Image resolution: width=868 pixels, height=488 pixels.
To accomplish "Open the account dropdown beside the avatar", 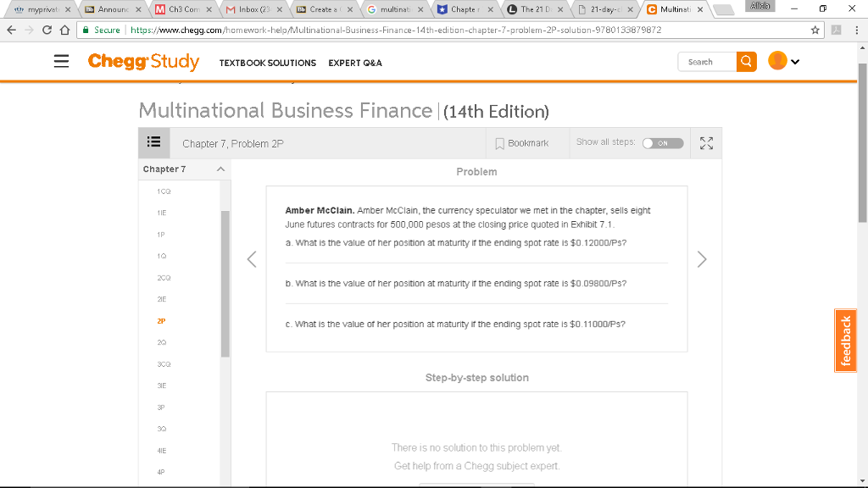I will click(x=794, y=62).
